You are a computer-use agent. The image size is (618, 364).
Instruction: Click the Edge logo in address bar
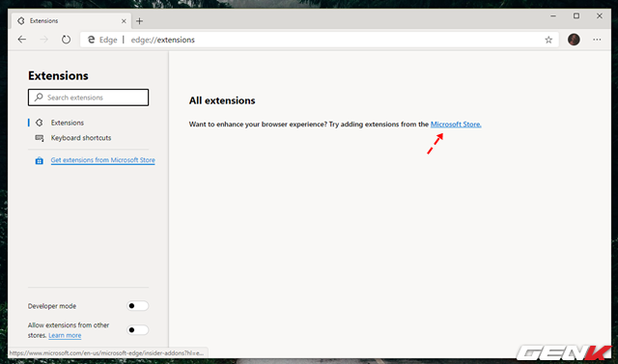[x=91, y=40]
